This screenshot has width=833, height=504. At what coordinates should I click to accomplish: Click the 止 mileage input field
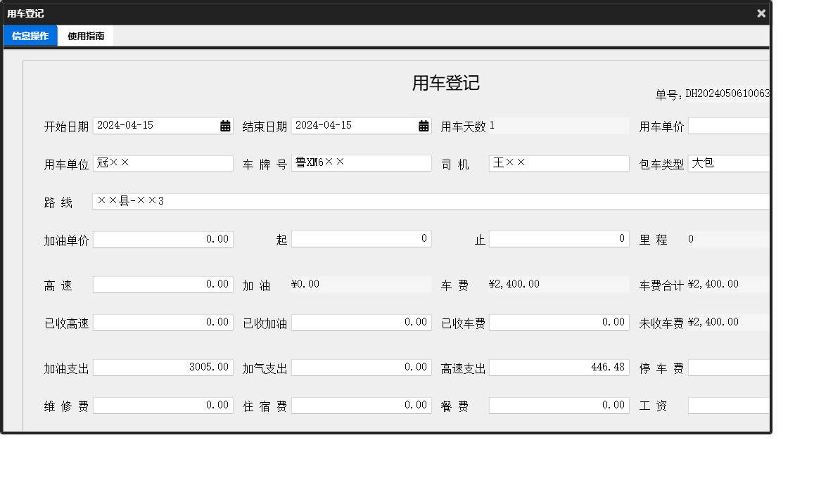(x=558, y=238)
